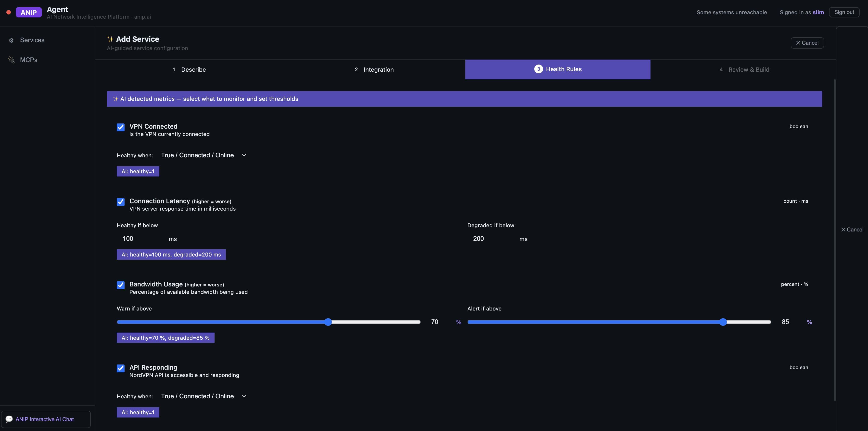This screenshot has height=431, width=868.
Task: Uncheck the VPN Connected metric checkbox
Action: [x=121, y=127]
